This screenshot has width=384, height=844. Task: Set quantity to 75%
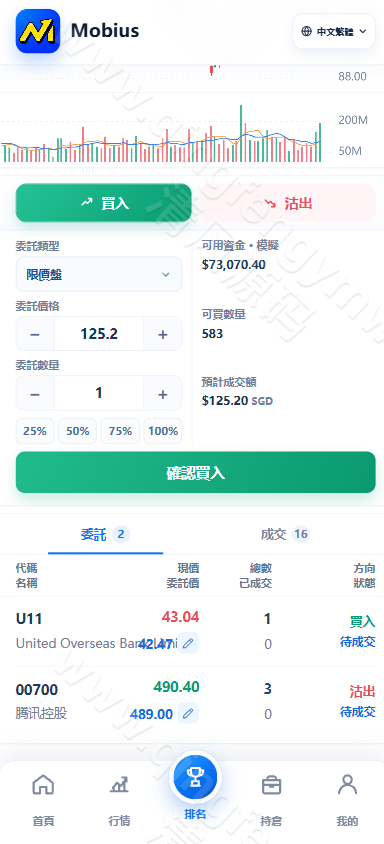[x=120, y=431]
